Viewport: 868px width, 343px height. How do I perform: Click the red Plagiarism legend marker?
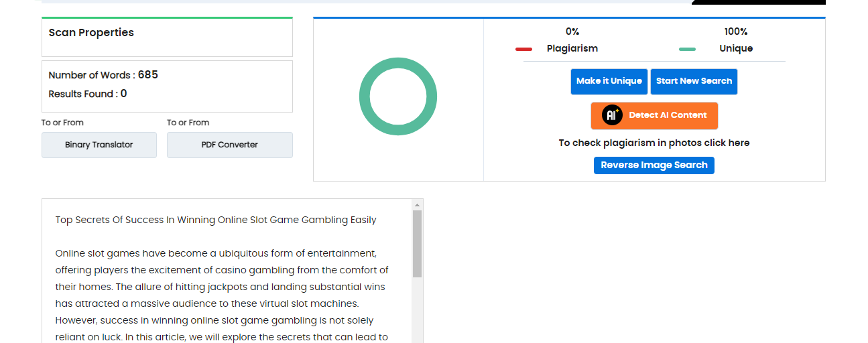(523, 49)
